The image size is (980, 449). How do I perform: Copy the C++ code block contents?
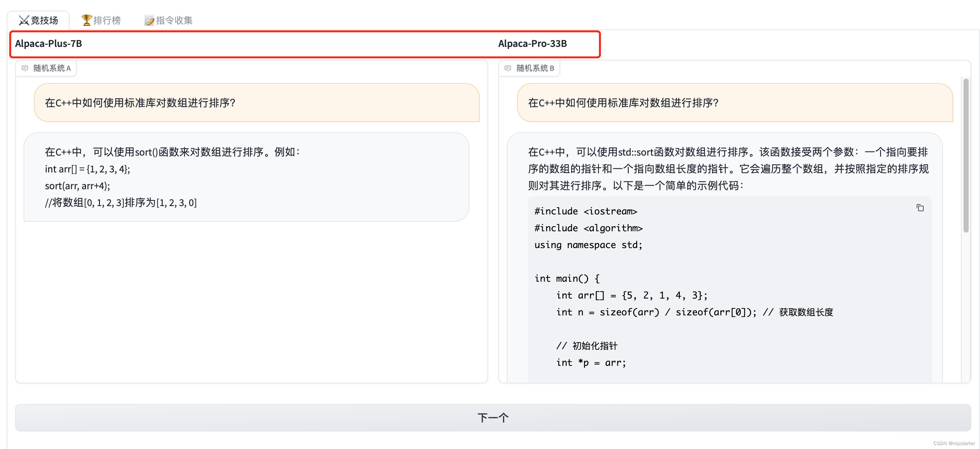click(920, 208)
